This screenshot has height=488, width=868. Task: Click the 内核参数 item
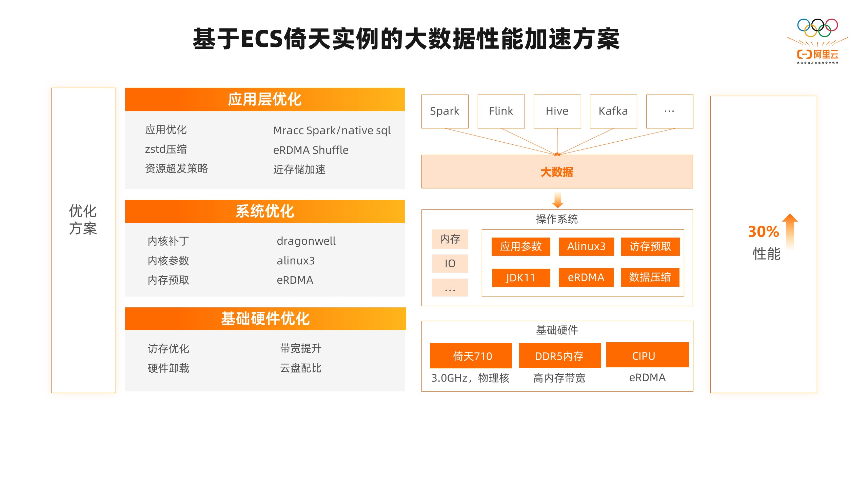click(169, 261)
